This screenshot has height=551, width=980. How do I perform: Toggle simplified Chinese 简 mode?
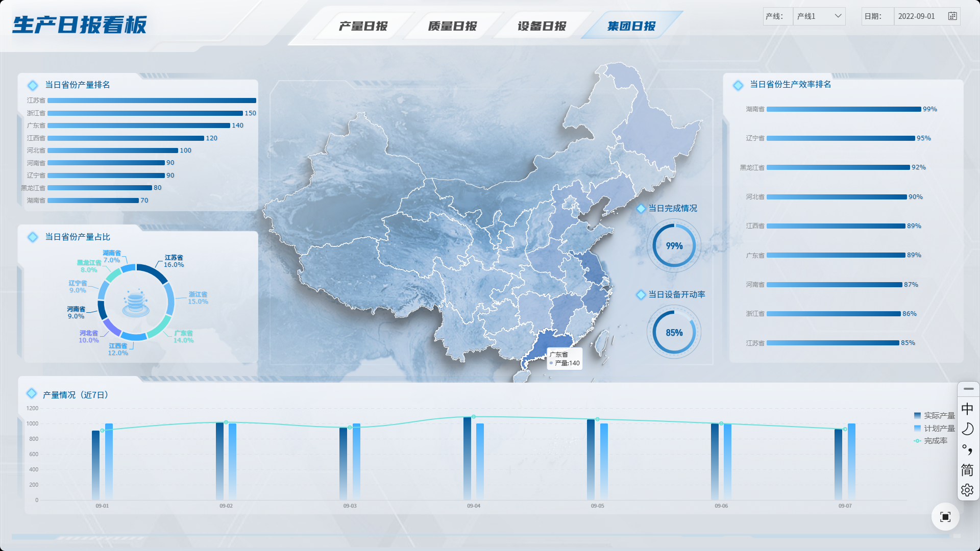967,470
